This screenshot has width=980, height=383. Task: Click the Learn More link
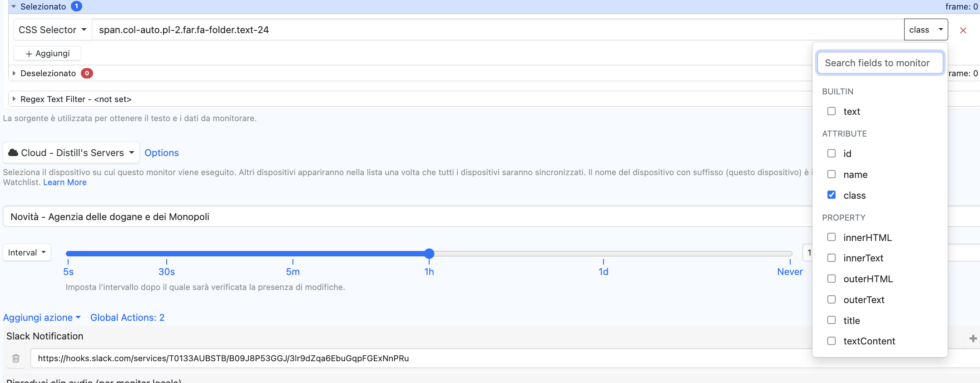(x=64, y=182)
